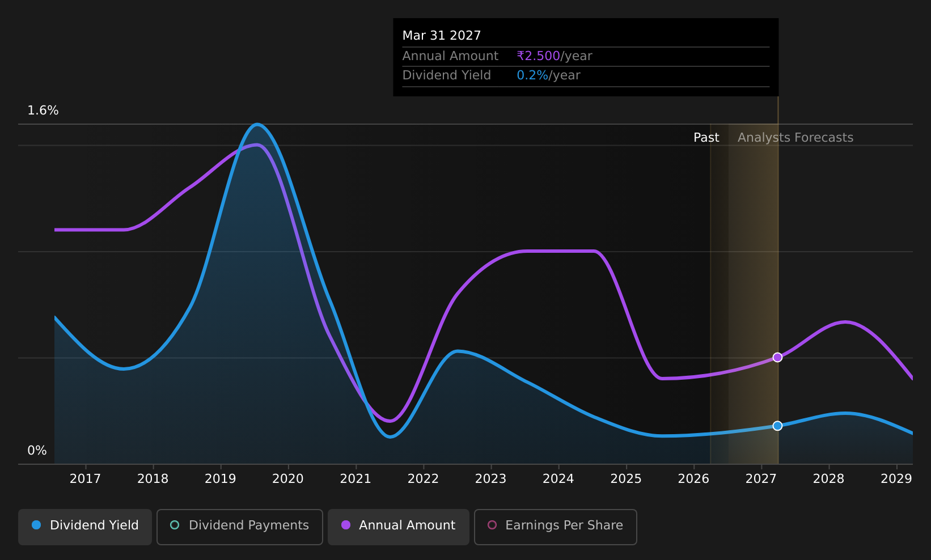Click the 2023 x-axis label
This screenshot has height=560, width=931.
click(490, 479)
